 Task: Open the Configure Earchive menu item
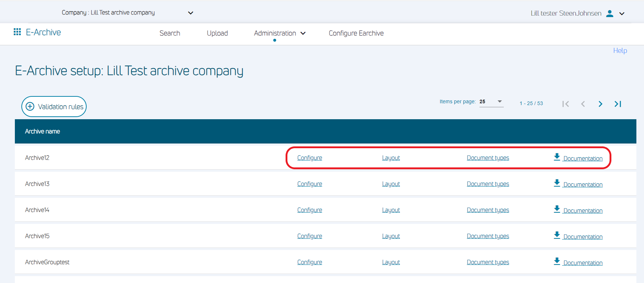[356, 33]
